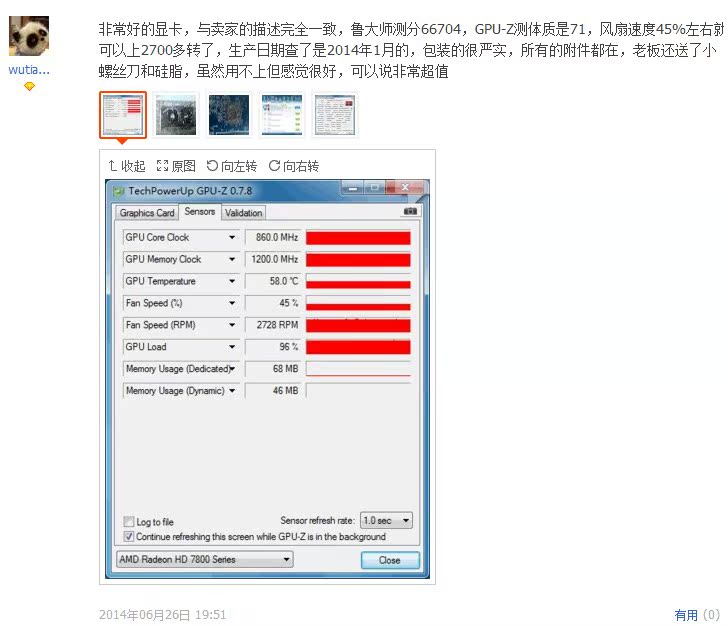Viewport: 728px width, 626px height.
Task: Click the Fan Speed (%) graph
Action: coord(358,303)
